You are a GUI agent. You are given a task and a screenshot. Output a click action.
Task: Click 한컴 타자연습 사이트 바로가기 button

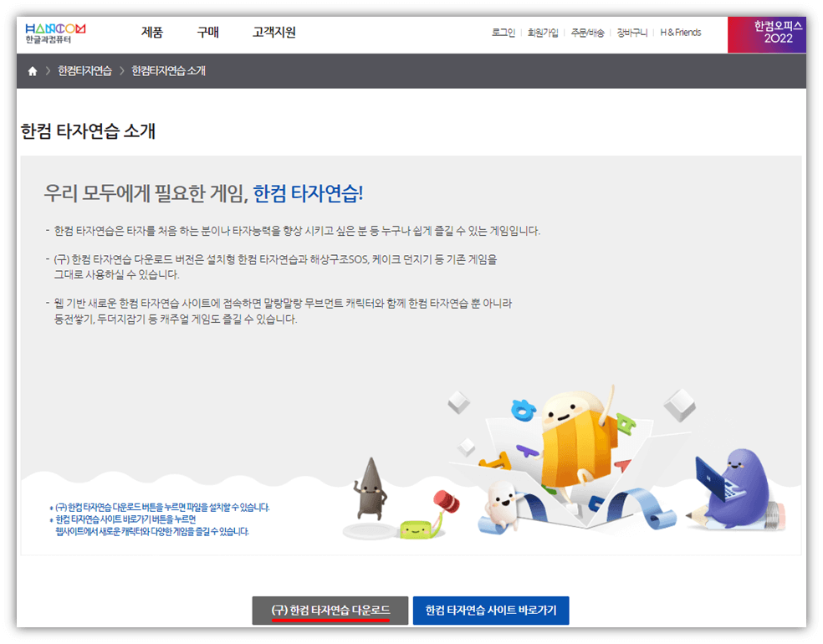pos(491,611)
